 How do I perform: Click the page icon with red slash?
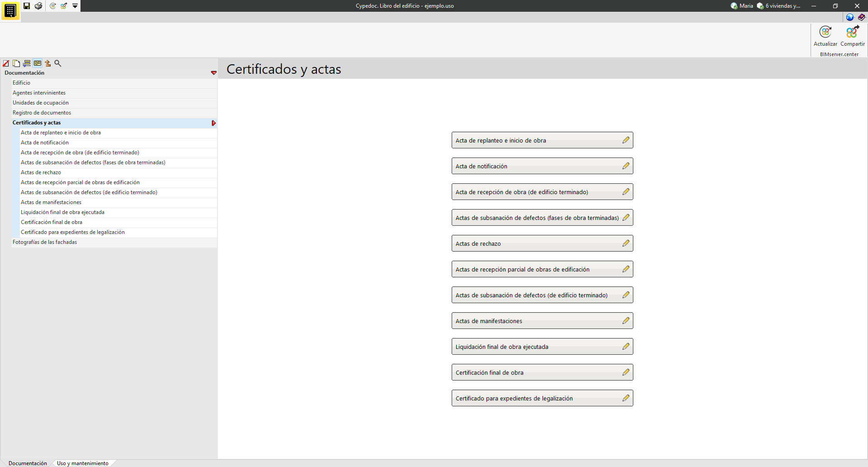pyautogui.click(x=6, y=63)
